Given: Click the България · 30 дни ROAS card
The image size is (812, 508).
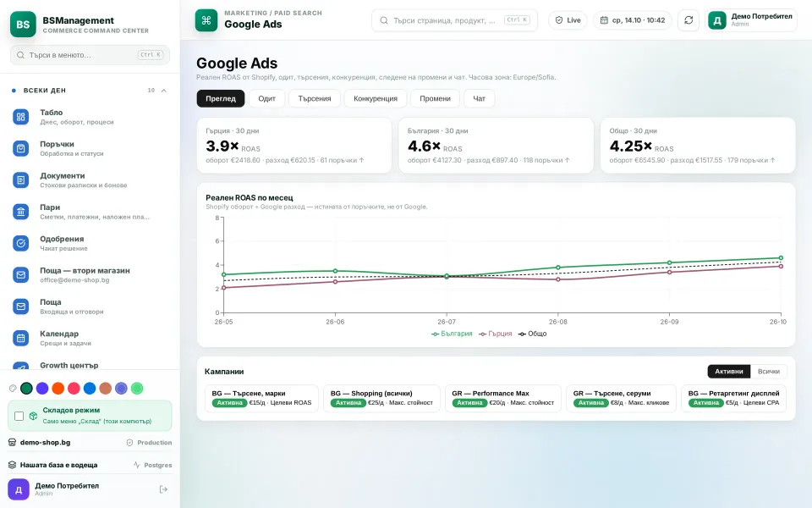Looking at the screenshot, I should point(497,145).
